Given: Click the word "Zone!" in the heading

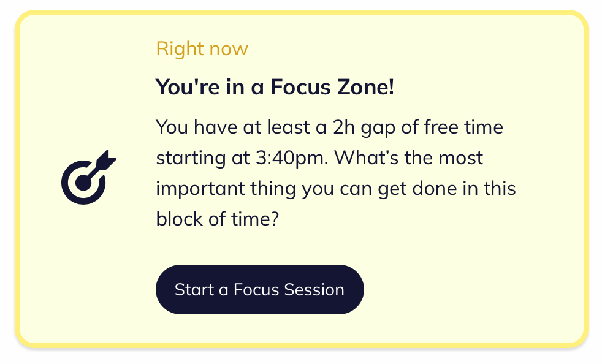Looking at the screenshot, I should [365, 87].
